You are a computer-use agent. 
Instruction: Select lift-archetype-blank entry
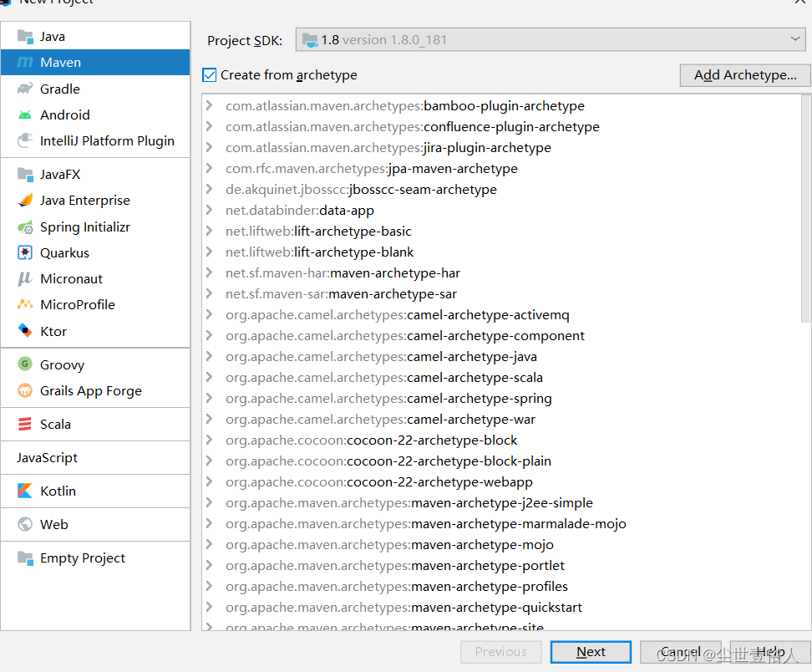click(x=319, y=252)
